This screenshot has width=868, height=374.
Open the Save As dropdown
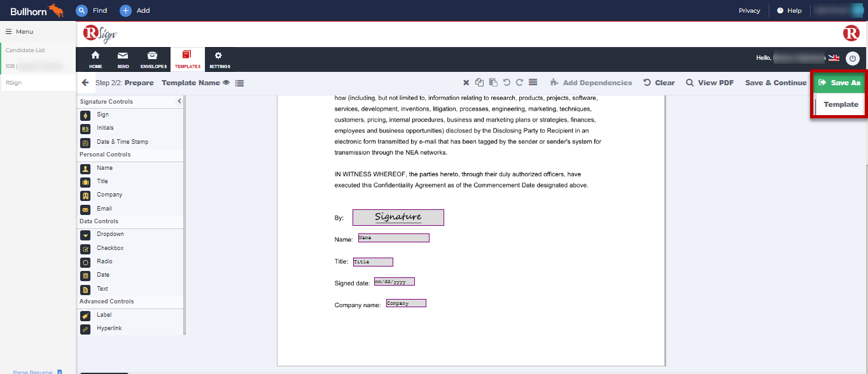point(839,83)
